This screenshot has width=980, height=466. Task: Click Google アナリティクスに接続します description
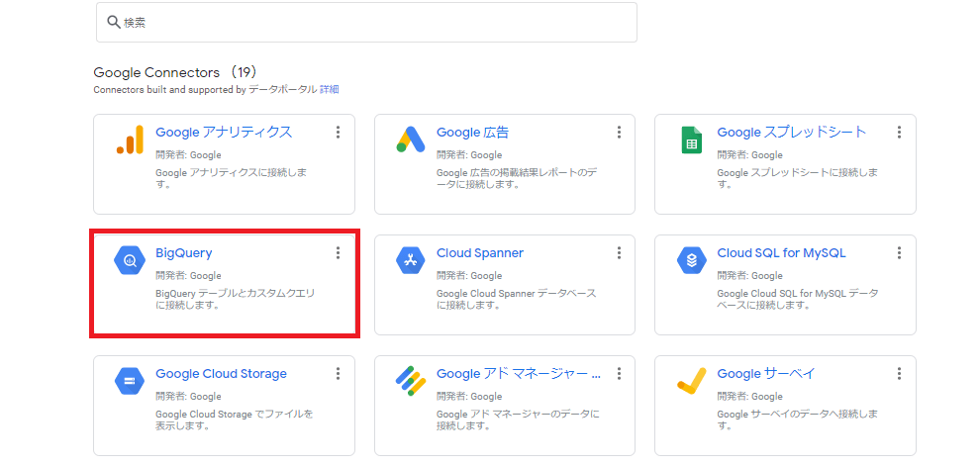click(231, 179)
